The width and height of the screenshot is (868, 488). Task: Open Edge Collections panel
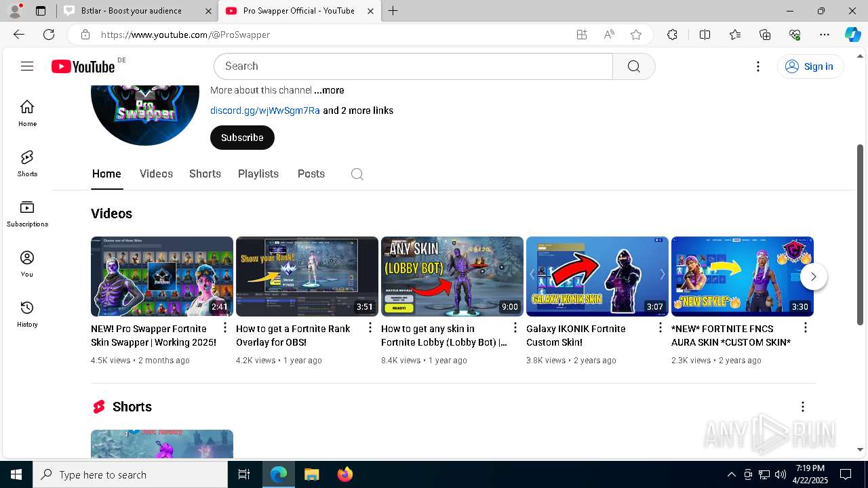765,35
